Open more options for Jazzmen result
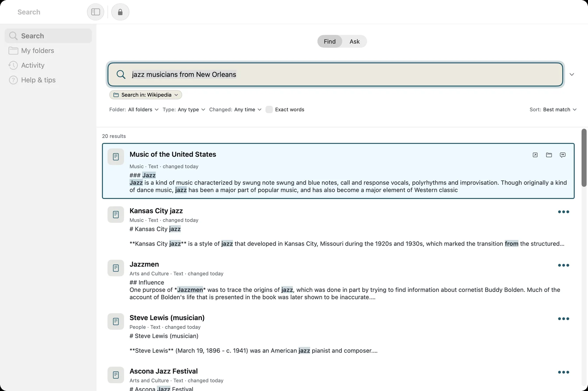Viewport: 588px width, 391px height. [x=563, y=265]
